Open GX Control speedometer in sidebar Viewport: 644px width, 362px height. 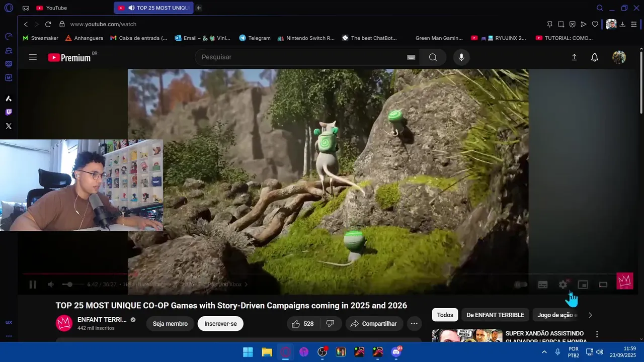coord(9,37)
